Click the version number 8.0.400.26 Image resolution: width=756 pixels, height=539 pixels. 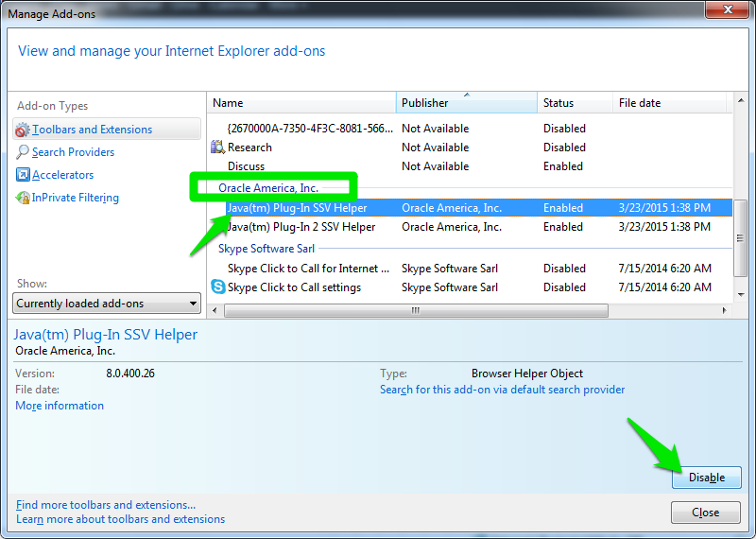point(130,374)
